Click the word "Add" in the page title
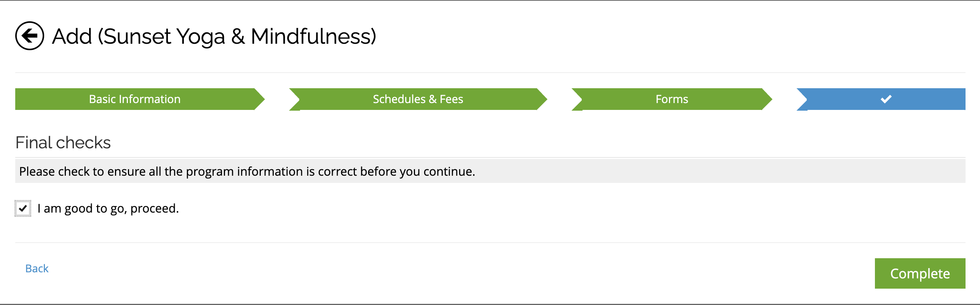980x305 pixels. point(72,37)
